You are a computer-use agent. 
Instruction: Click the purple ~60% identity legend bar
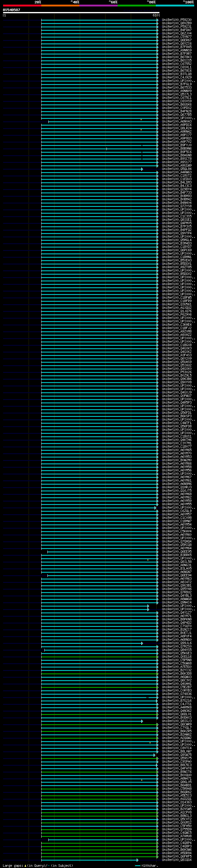(x=99, y=6)
